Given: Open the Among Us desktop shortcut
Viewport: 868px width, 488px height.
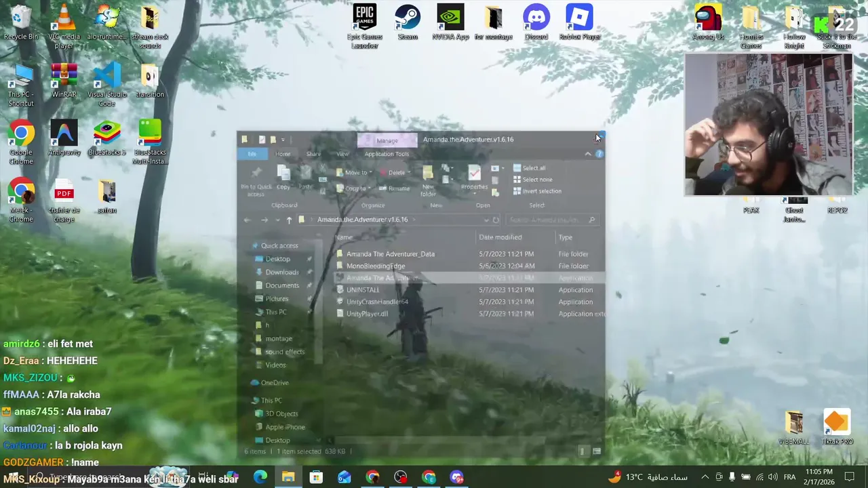Looking at the screenshot, I should (x=708, y=22).
